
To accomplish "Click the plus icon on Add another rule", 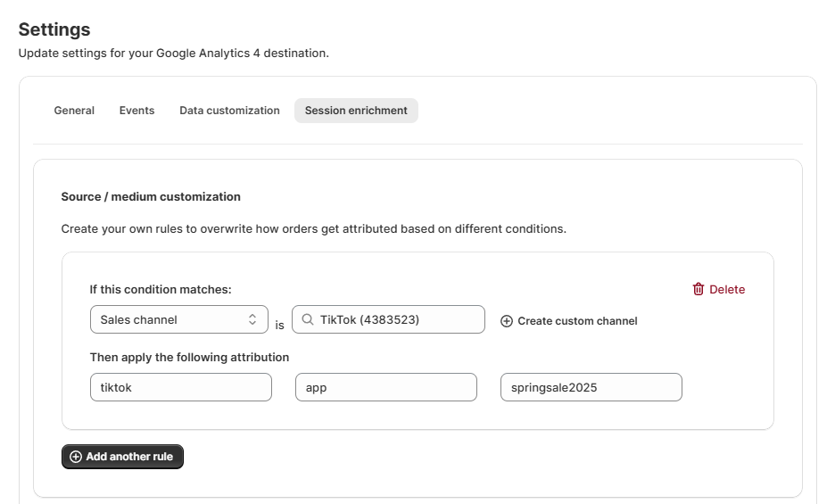I will (x=76, y=457).
